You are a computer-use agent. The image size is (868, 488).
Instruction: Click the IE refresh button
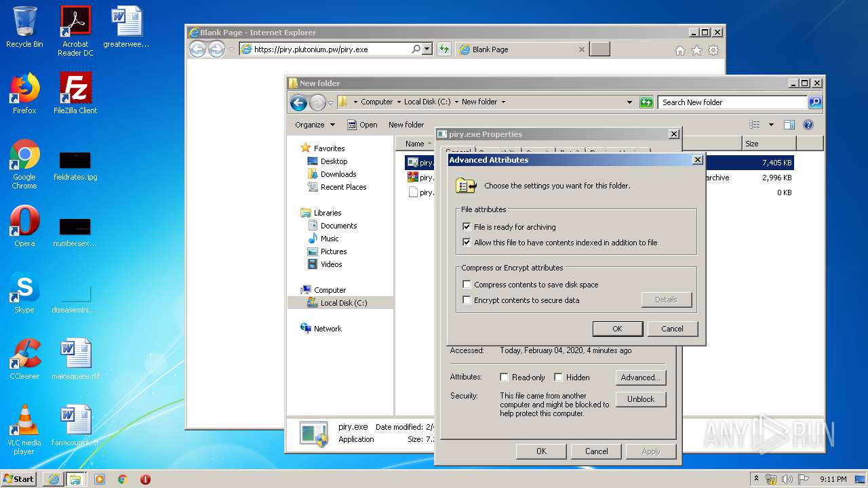[444, 49]
